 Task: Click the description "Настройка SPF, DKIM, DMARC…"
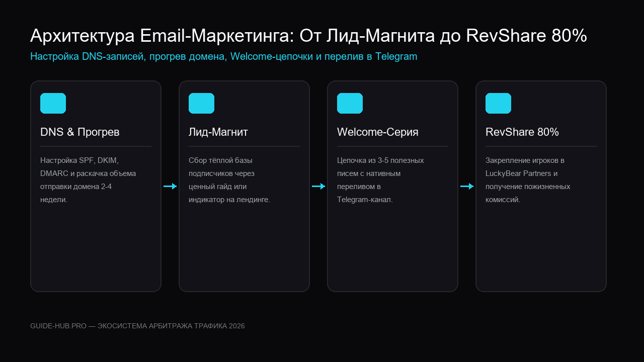(x=88, y=180)
